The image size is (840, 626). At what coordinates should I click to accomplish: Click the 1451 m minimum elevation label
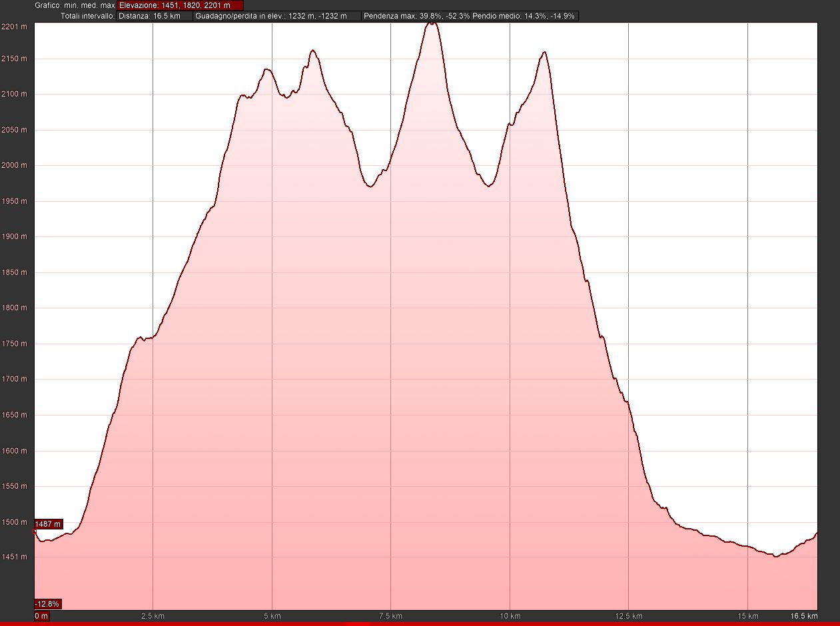[14, 557]
